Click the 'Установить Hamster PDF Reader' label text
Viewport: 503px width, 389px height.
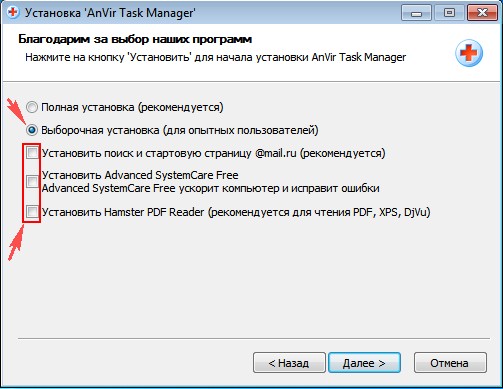[x=123, y=212]
